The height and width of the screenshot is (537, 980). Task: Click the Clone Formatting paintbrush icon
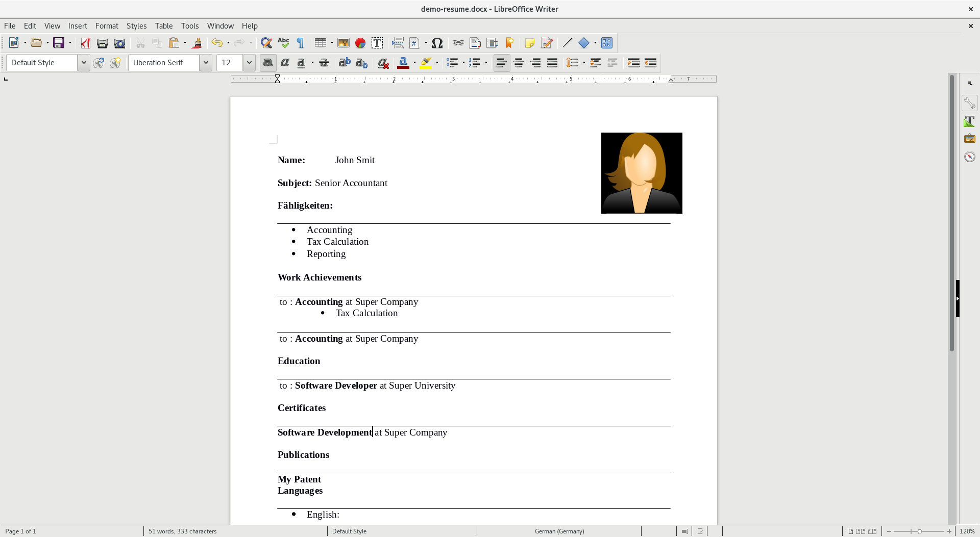coord(197,43)
